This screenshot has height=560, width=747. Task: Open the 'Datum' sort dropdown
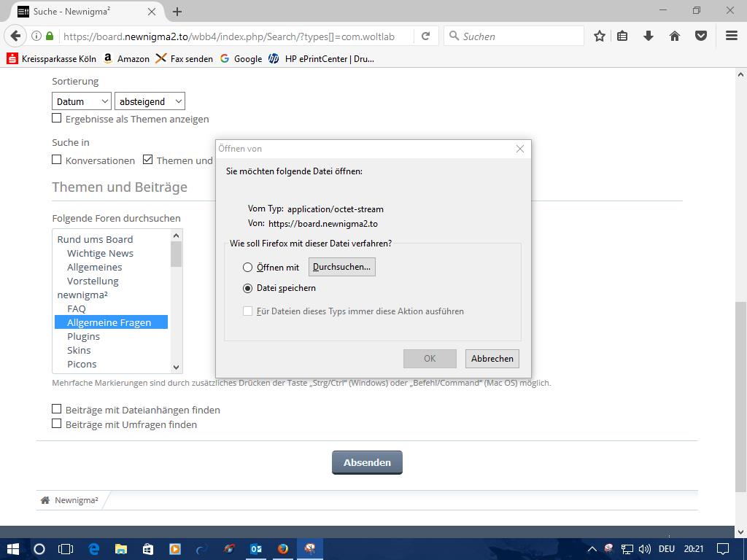81,101
